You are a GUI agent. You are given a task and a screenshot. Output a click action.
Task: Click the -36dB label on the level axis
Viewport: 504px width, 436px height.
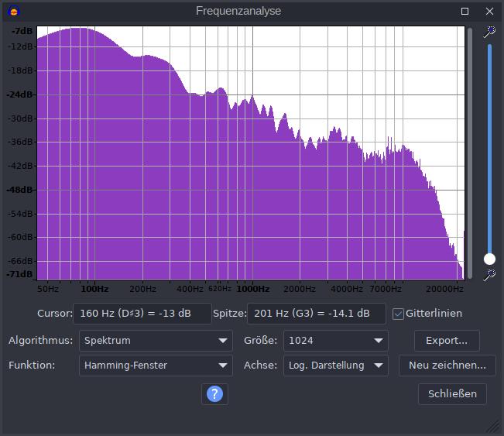(x=20, y=142)
